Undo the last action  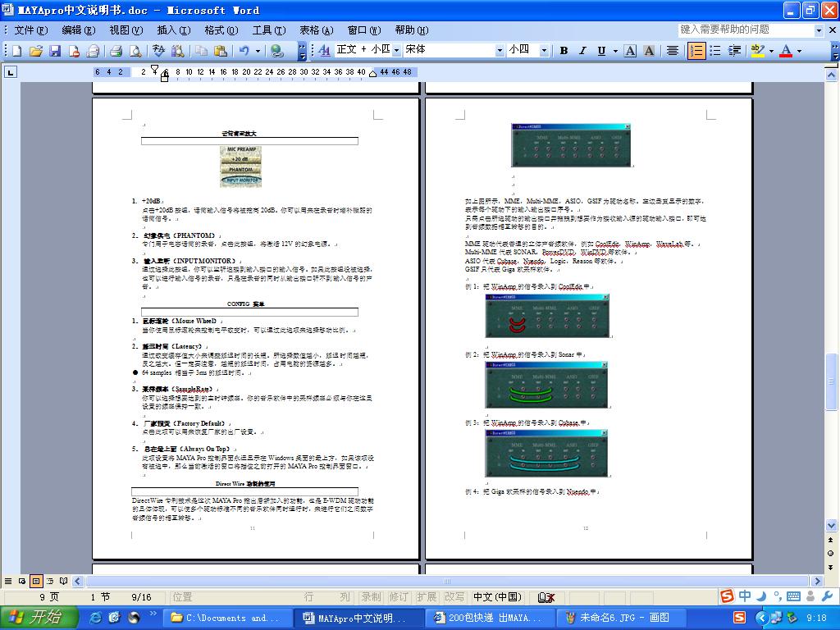click(x=244, y=51)
